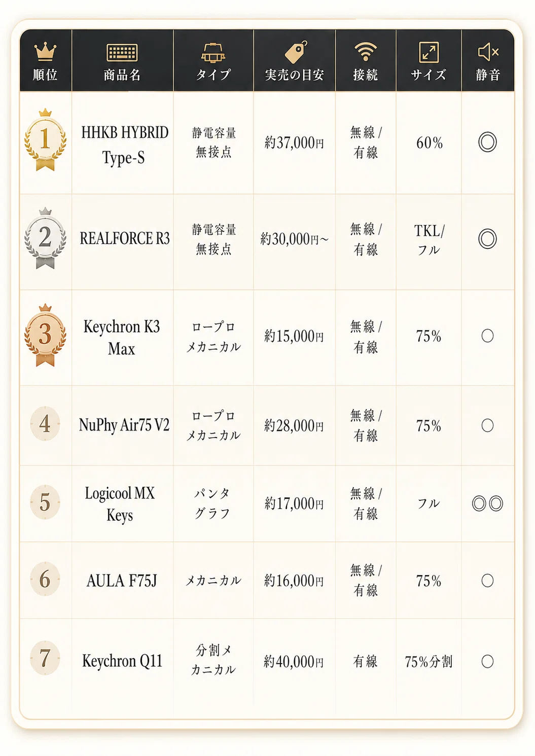Click the Wi-Fi icon above 接続
Image resolution: width=535 pixels, height=756 pixels.
pyautogui.click(x=365, y=51)
